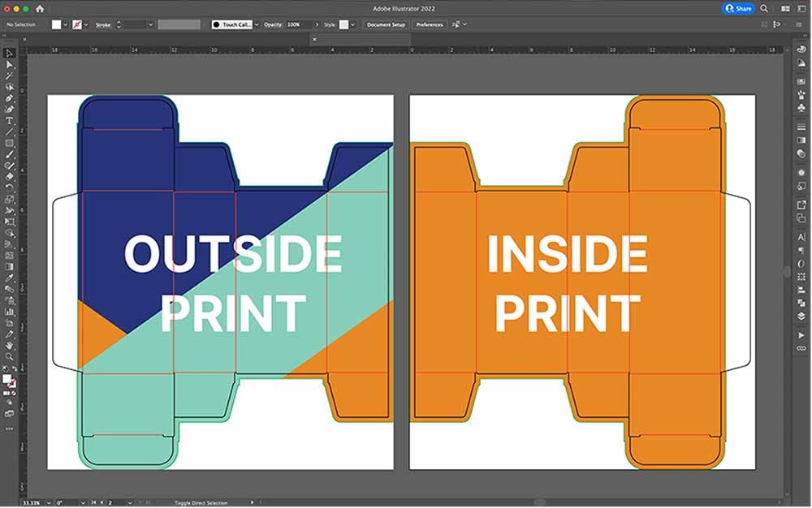The image size is (812, 508).
Task: Select the Free Transform tool
Action: pos(9,222)
